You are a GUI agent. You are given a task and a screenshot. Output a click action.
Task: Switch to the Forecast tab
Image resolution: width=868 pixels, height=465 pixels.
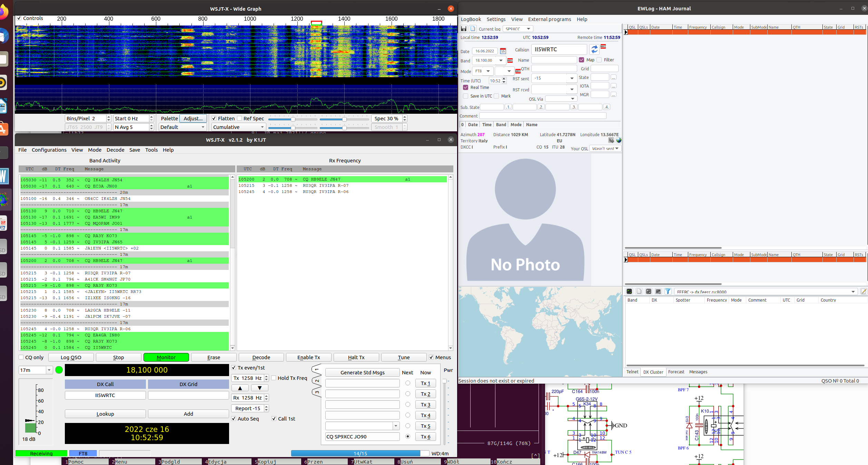676,372
